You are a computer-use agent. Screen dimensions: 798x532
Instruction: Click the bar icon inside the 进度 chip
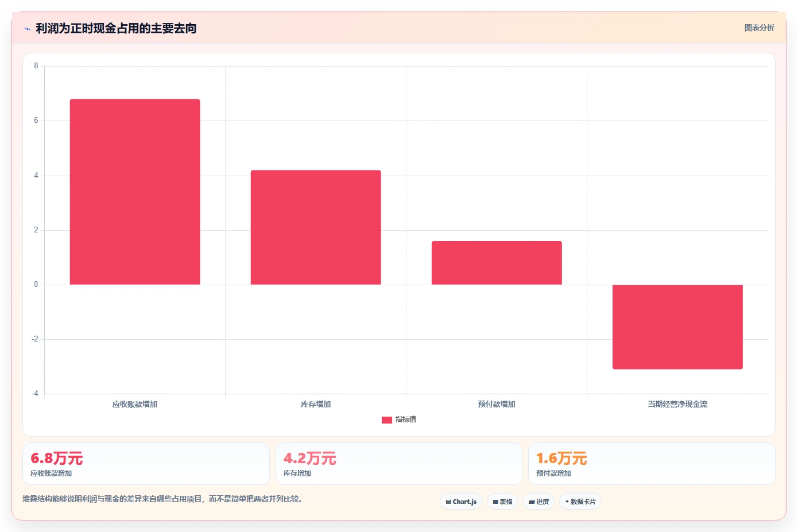coord(532,502)
